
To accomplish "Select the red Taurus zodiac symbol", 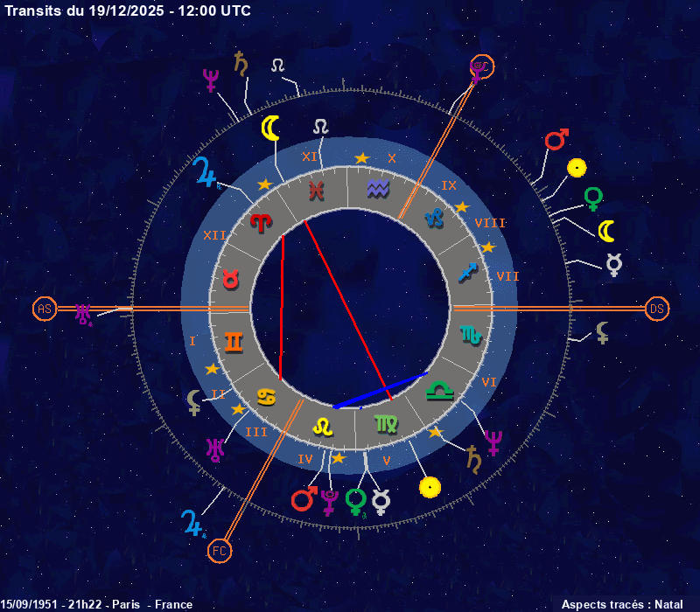I will [231, 280].
